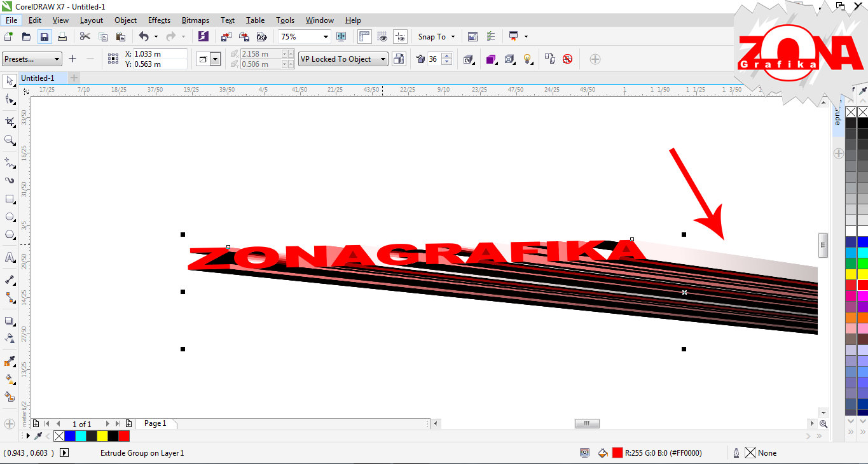Screen dimensions: 868x464
Task: Open the extrusion bevels flyout
Action: pyautogui.click(x=509, y=59)
